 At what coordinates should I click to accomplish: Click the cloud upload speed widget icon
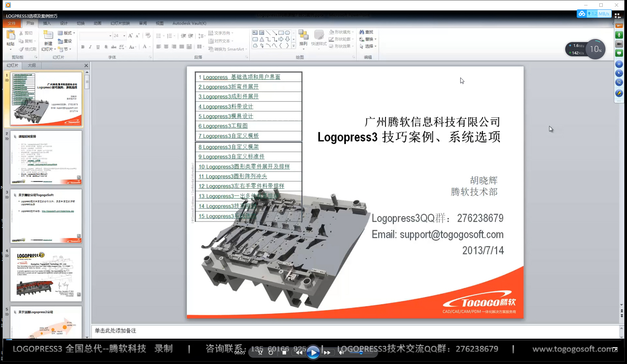(x=581, y=13)
